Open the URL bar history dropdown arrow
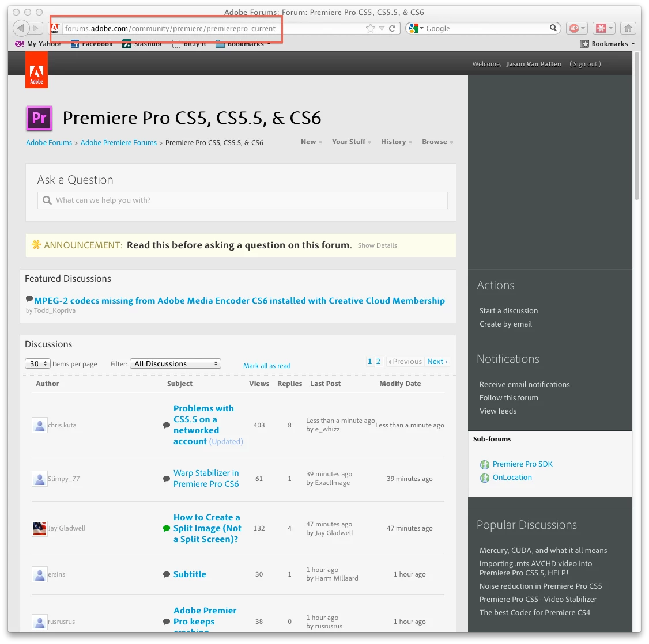This screenshot has height=644, width=649. [382, 29]
